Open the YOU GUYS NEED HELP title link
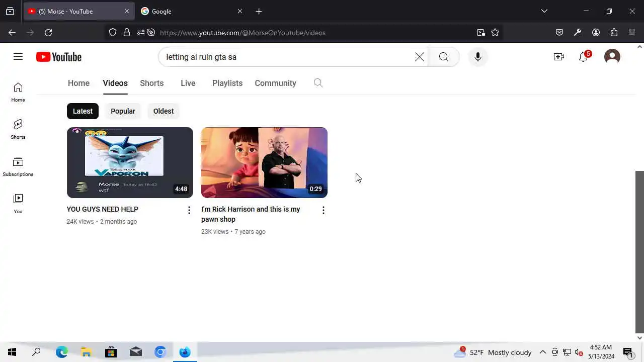Image resolution: width=644 pixels, height=362 pixels. coord(103,209)
